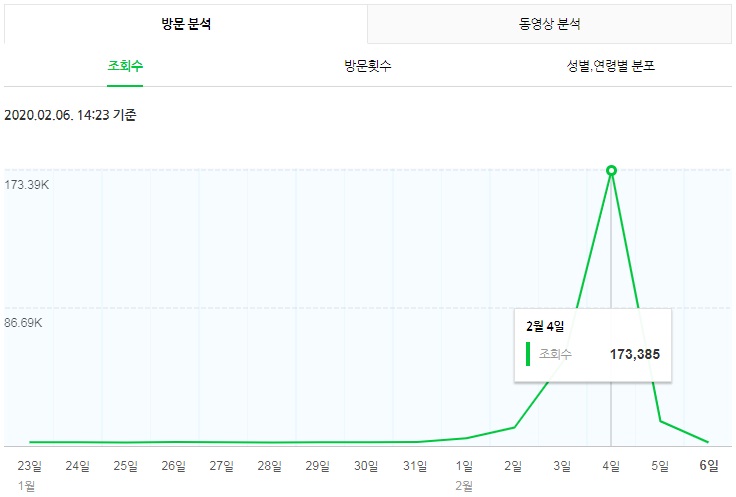Click the 4일 axis label
Viewport: 736px width, 497px height.
pos(611,465)
